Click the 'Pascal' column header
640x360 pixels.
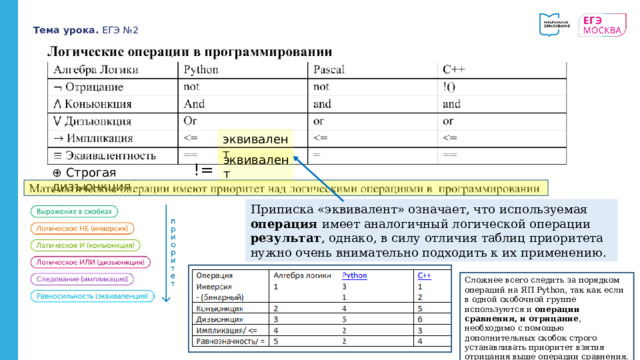[x=329, y=70]
